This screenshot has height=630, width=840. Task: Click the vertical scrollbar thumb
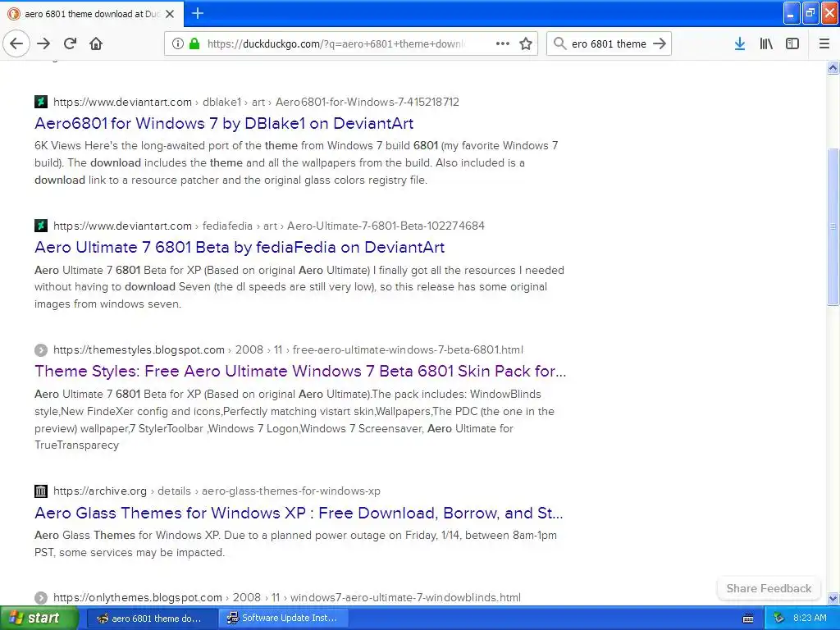[833, 226]
